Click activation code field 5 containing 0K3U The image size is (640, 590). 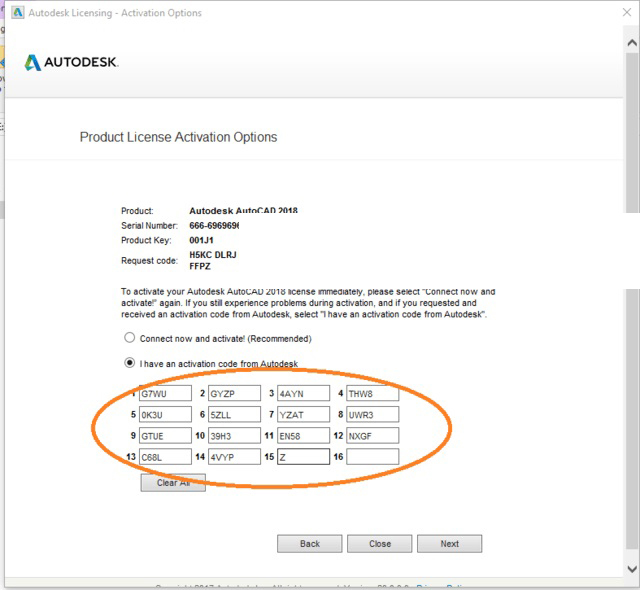(x=165, y=415)
